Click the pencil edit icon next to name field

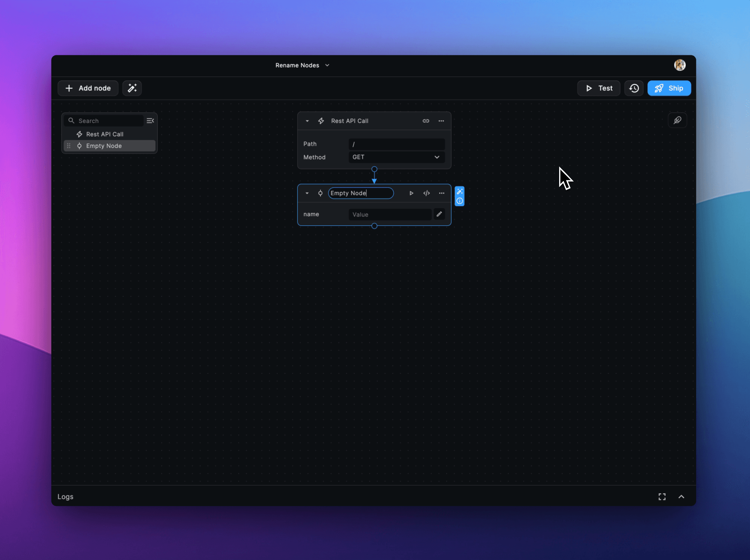click(439, 214)
